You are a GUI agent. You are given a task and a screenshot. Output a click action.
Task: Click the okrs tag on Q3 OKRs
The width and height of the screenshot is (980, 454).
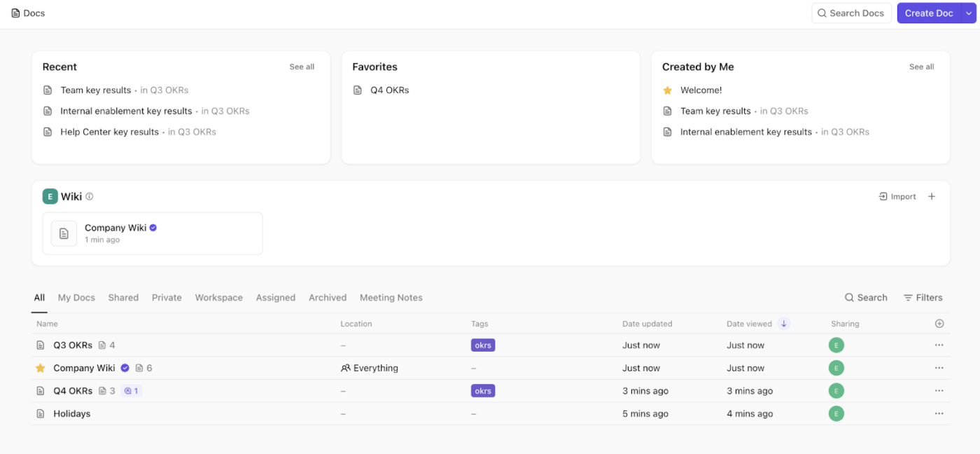coord(483,345)
